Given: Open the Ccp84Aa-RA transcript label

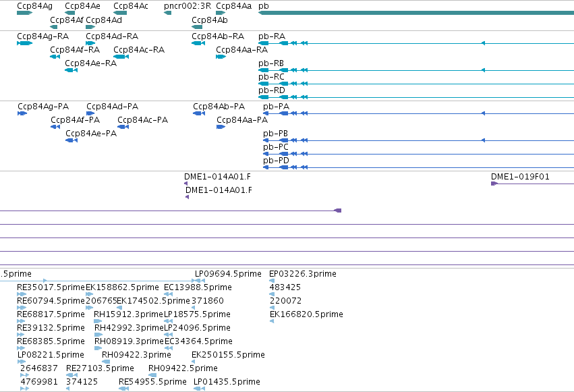Looking at the screenshot, I should [241, 50].
